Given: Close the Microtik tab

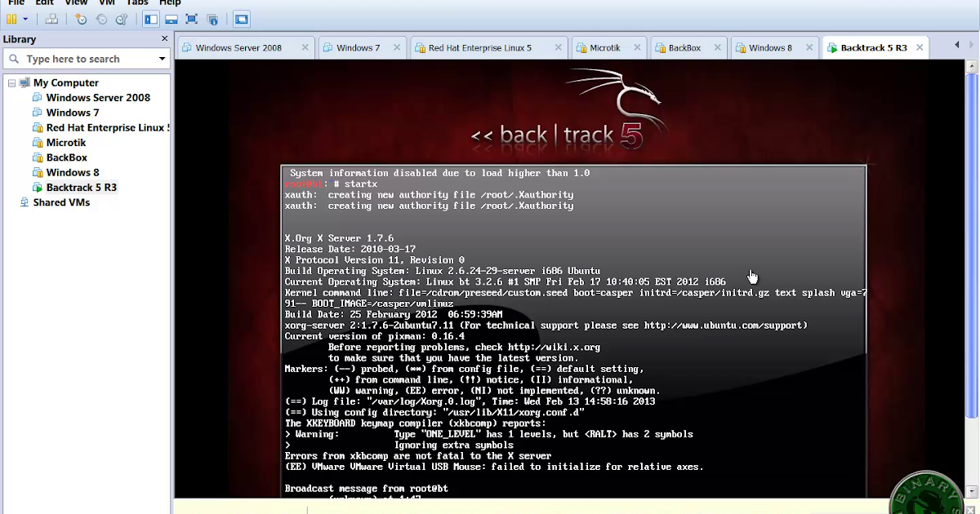Looking at the screenshot, I should [x=639, y=48].
